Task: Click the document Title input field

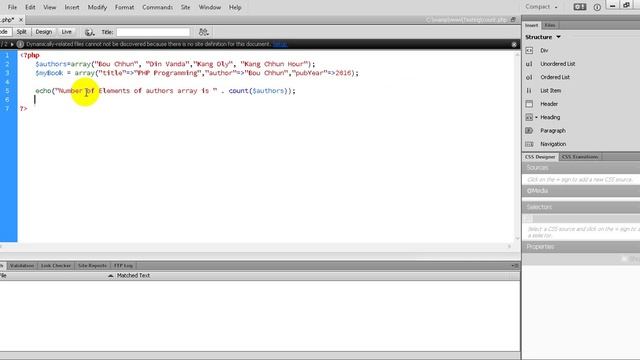Action: point(153,32)
